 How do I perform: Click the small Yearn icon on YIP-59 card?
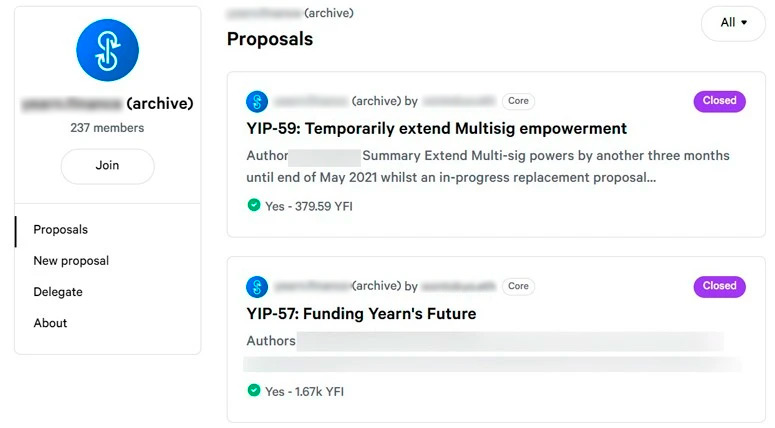[x=257, y=101]
